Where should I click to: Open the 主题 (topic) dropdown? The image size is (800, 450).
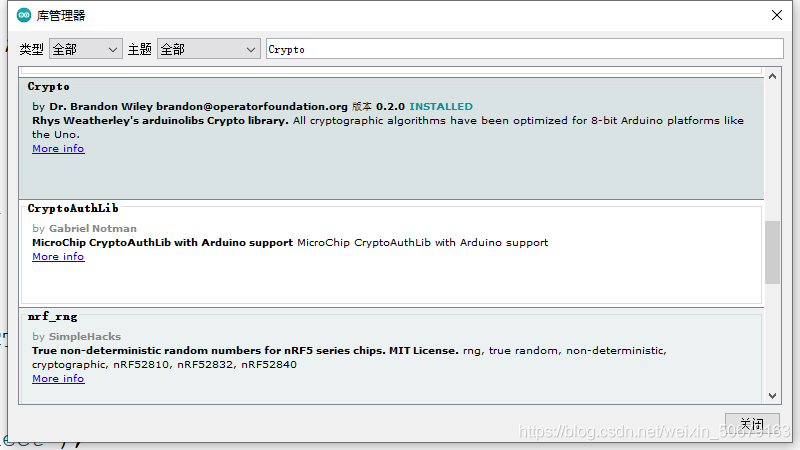pos(209,49)
